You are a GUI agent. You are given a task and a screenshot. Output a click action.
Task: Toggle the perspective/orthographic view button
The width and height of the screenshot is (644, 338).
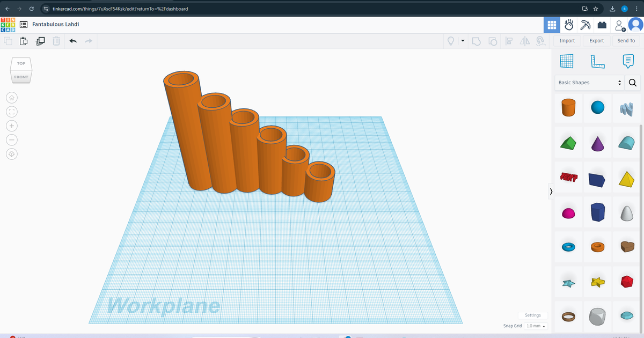coord(12,153)
